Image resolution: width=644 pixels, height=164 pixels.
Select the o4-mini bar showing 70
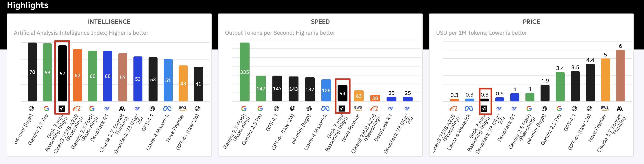(x=32, y=72)
